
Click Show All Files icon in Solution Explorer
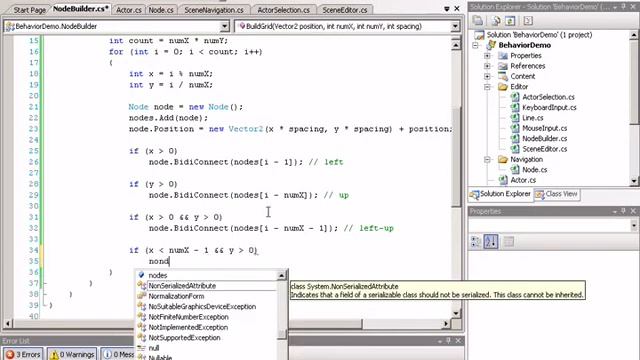point(496,20)
